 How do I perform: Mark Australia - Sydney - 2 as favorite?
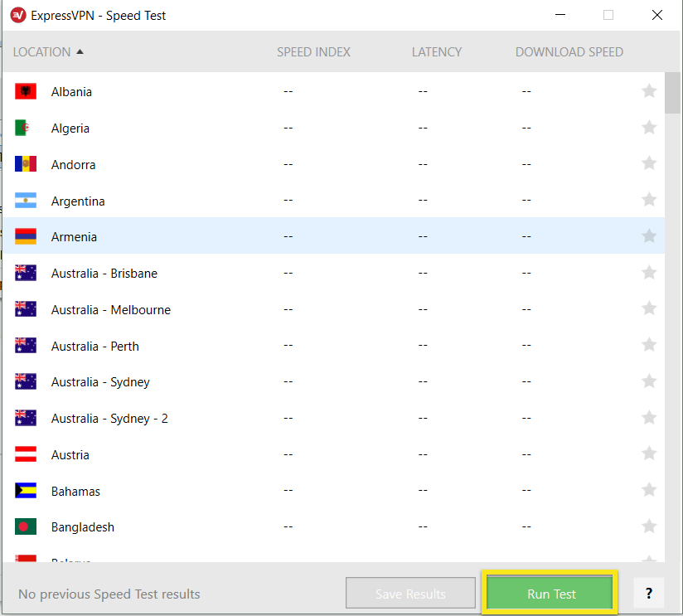pos(649,418)
